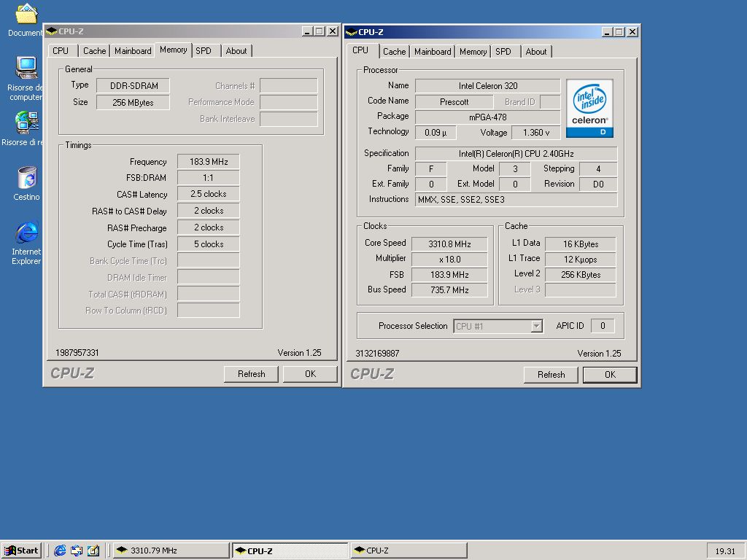Click the inactive CPU-Z taskbar button on the right

pos(409,551)
